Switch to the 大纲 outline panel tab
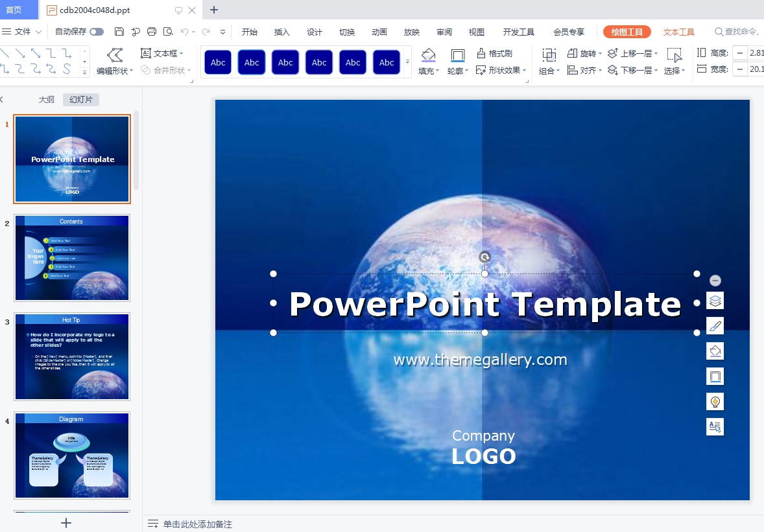 point(46,100)
